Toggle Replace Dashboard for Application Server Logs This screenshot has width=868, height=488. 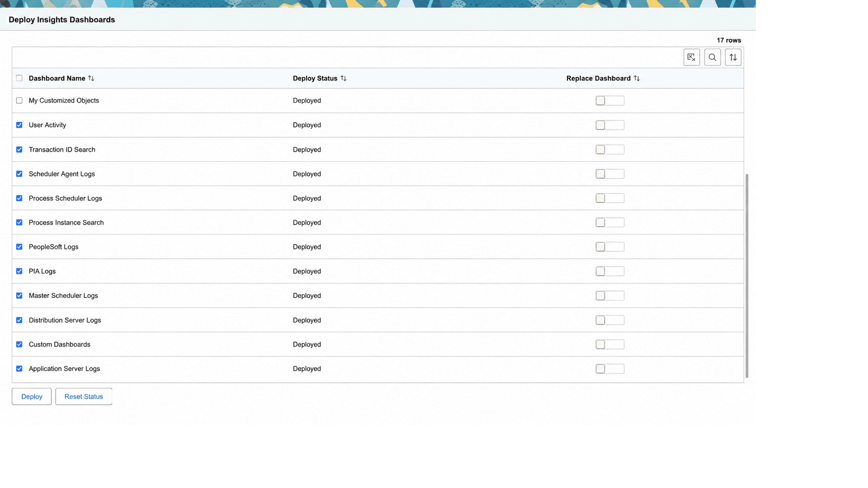tap(610, 369)
